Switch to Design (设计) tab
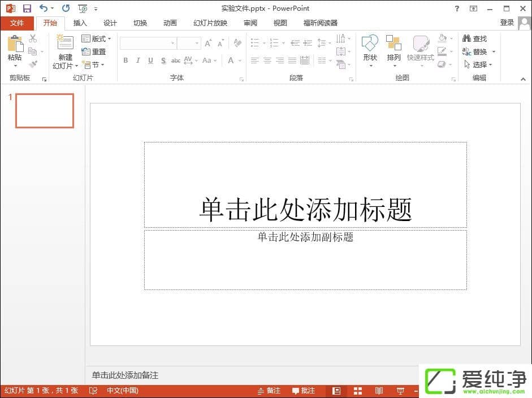This screenshot has width=532, height=398. 110,23
